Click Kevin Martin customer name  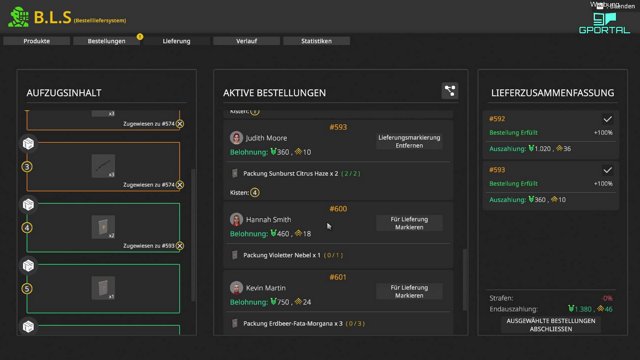[266, 288]
